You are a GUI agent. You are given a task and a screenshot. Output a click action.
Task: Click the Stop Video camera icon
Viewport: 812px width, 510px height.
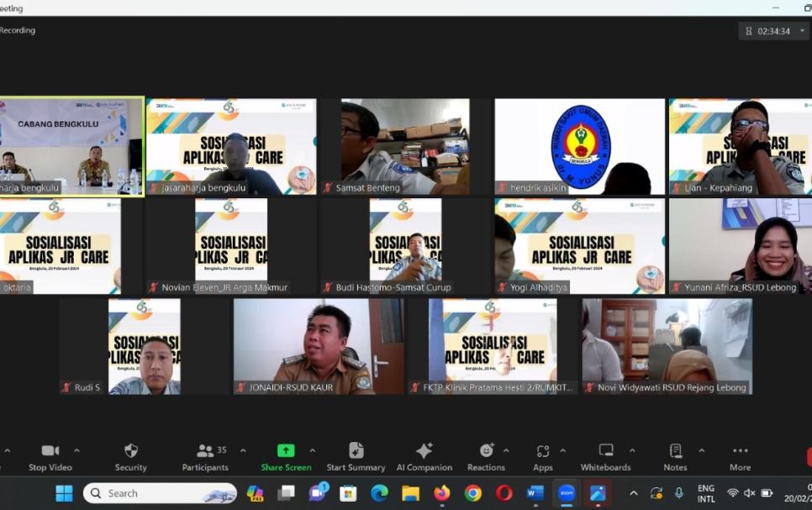click(50, 450)
